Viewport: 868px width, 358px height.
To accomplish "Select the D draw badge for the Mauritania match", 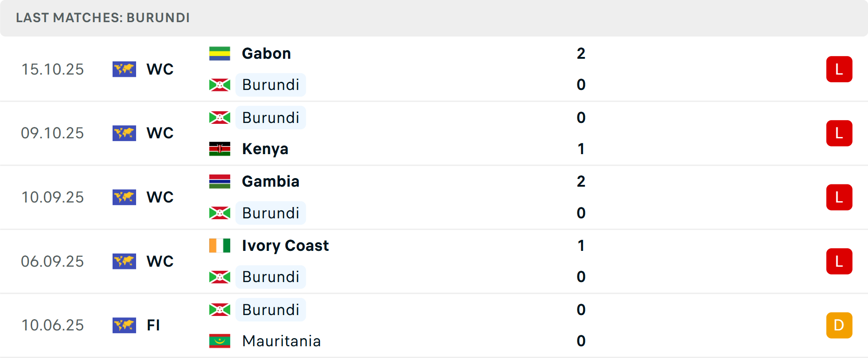I will pos(839,325).
